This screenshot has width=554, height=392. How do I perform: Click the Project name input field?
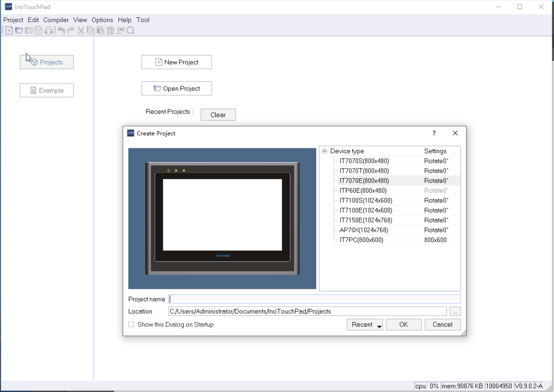[314, 299]
